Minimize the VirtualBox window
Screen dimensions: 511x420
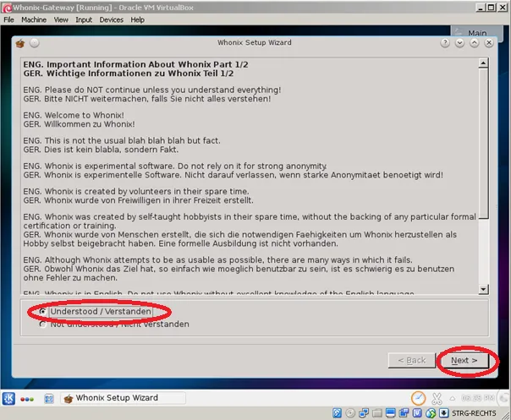click(x=480, y=7)
